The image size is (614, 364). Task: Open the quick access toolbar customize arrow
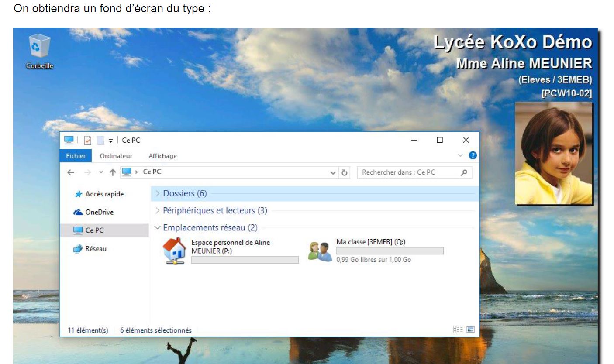pyautogui.click(x=111, y=141)
